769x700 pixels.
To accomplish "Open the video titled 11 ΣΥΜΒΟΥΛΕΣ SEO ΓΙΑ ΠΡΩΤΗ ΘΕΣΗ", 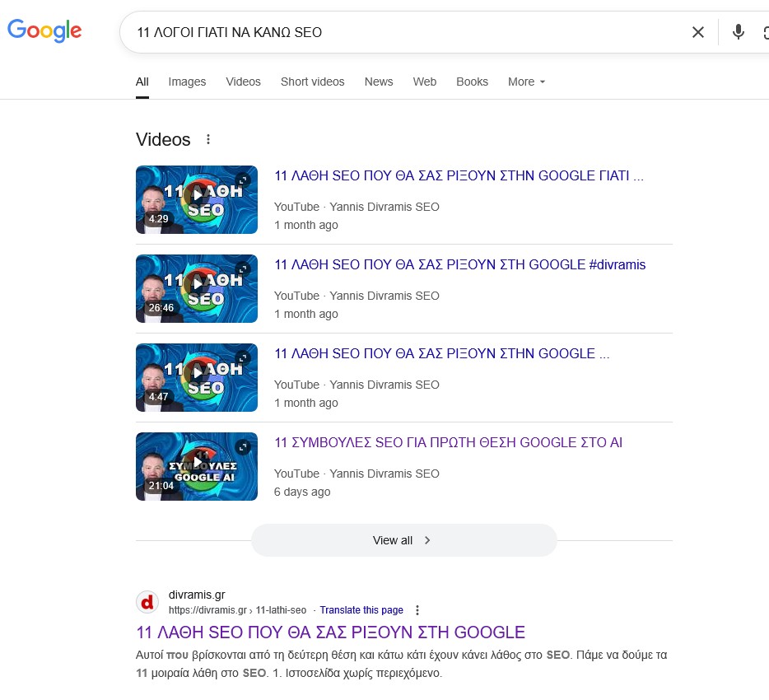I will point(447,442).
